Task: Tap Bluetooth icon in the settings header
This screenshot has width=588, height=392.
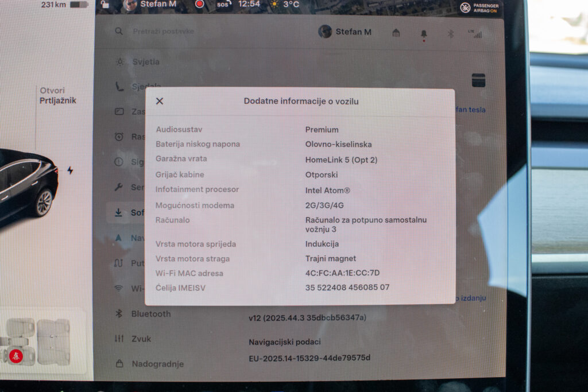Action: (451, 34)
